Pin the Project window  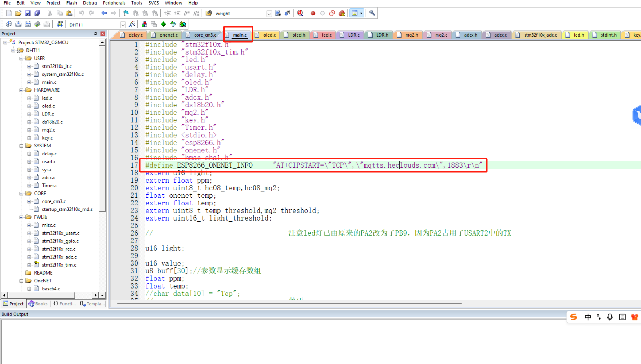click(x=95, y=34)
